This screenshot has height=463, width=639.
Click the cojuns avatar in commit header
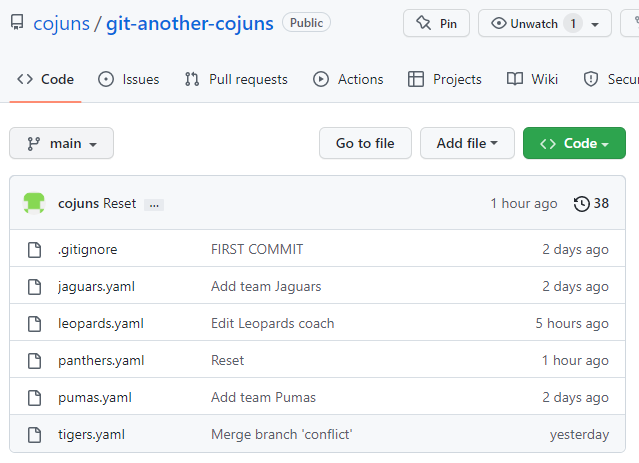34,203
